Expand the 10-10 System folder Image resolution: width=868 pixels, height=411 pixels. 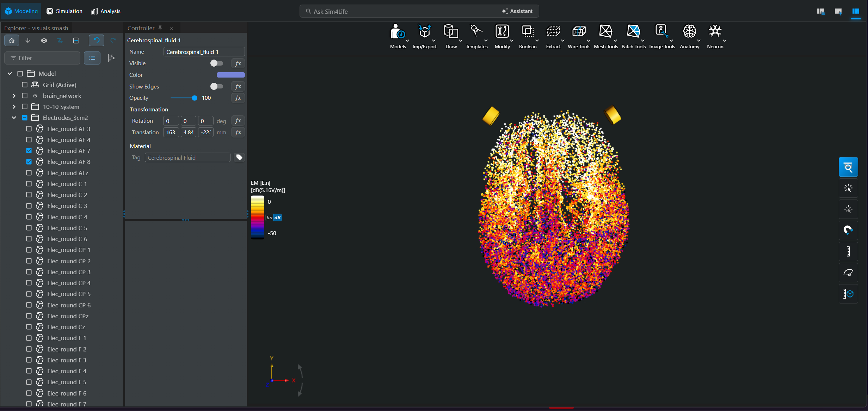pyautogui.click(x=14, y=107)
